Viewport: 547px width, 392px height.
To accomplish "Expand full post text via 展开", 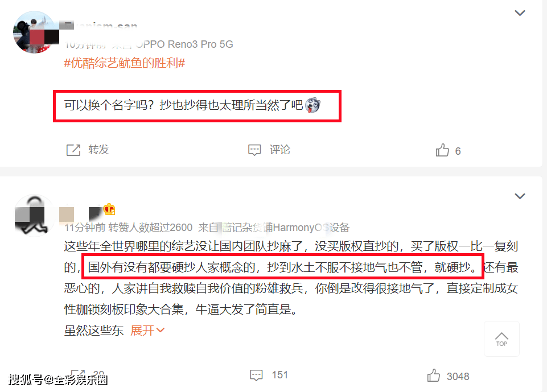I will click(x=147, y=331).
